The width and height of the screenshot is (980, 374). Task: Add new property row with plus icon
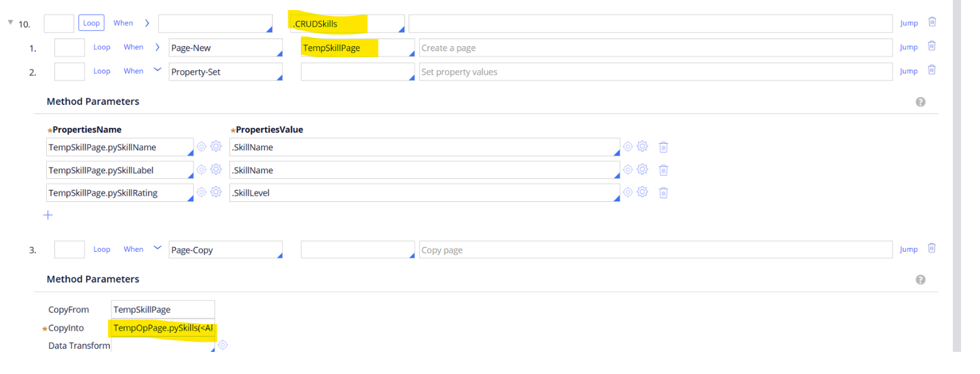(x=48, y=215)
